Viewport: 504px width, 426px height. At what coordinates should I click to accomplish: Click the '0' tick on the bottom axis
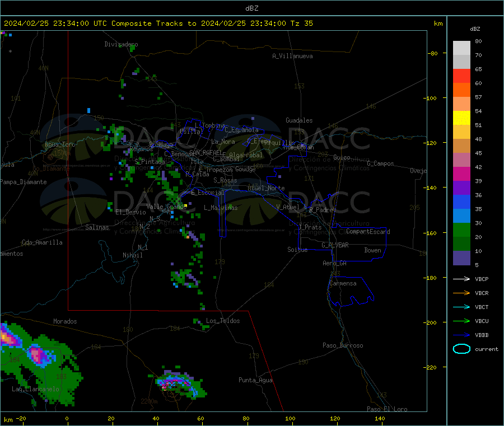click(x=67, y=418)
